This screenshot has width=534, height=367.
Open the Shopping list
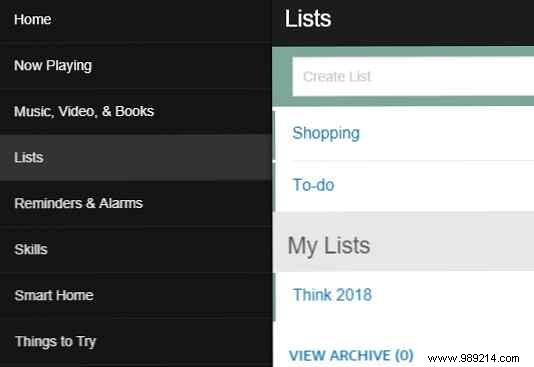326,133
